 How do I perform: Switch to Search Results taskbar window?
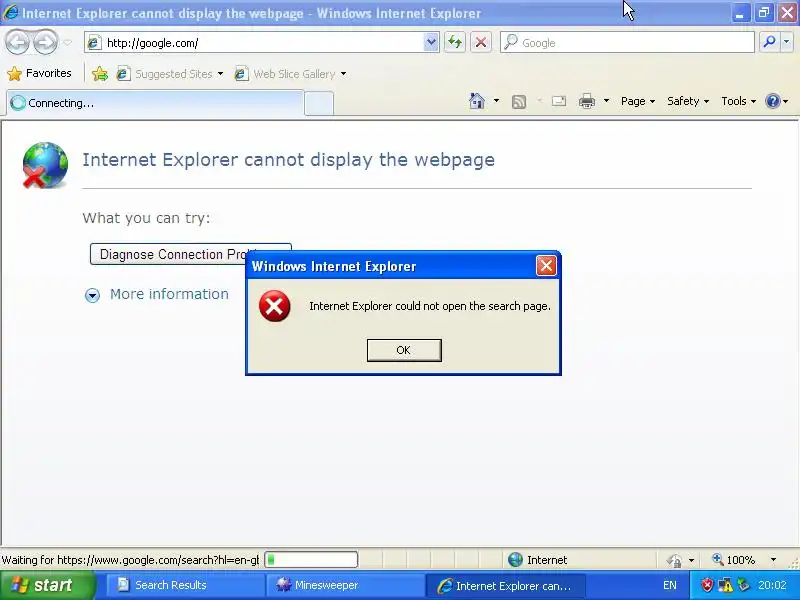(x=185, y=585)
